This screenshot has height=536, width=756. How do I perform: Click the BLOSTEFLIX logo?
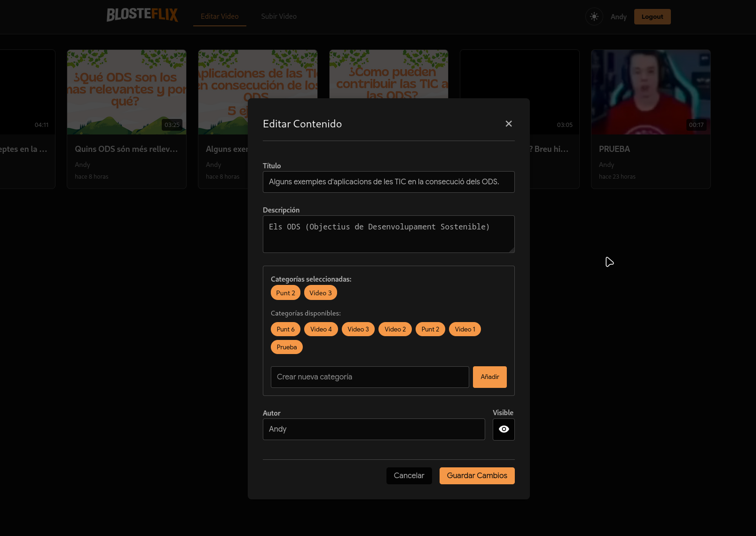(x=142, y=15)
